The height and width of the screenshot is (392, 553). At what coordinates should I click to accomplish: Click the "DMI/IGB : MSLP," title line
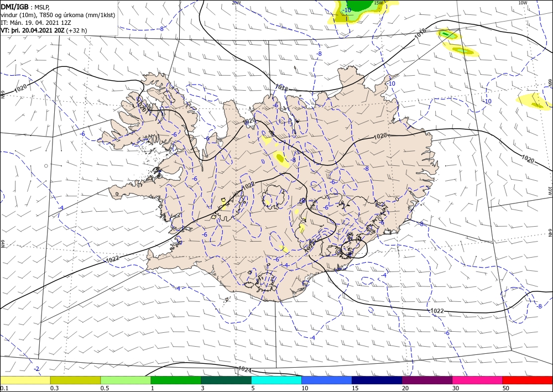coord(25,6)
